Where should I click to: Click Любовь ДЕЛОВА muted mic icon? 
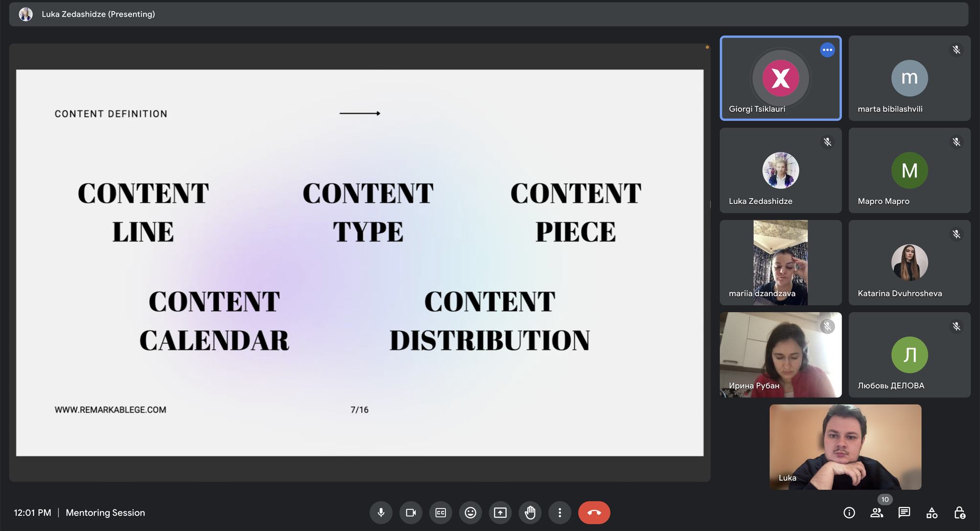click(x=956, y=327)
